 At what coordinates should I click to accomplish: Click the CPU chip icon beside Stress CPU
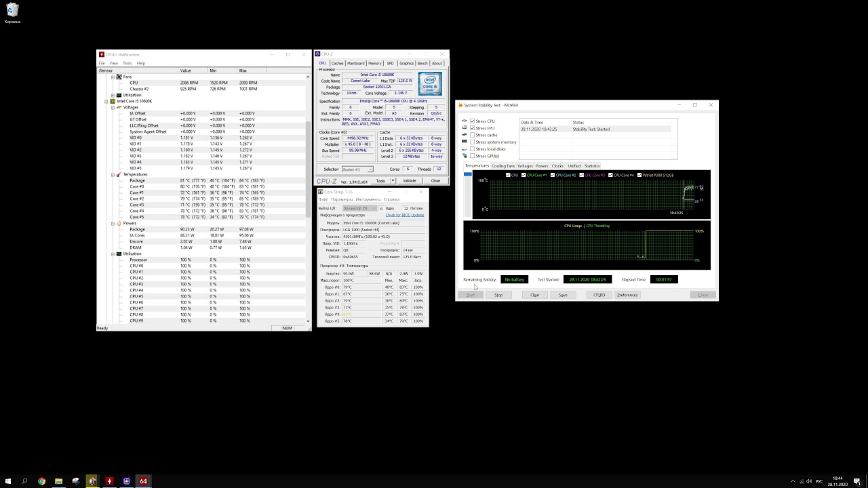coord(465,121)
